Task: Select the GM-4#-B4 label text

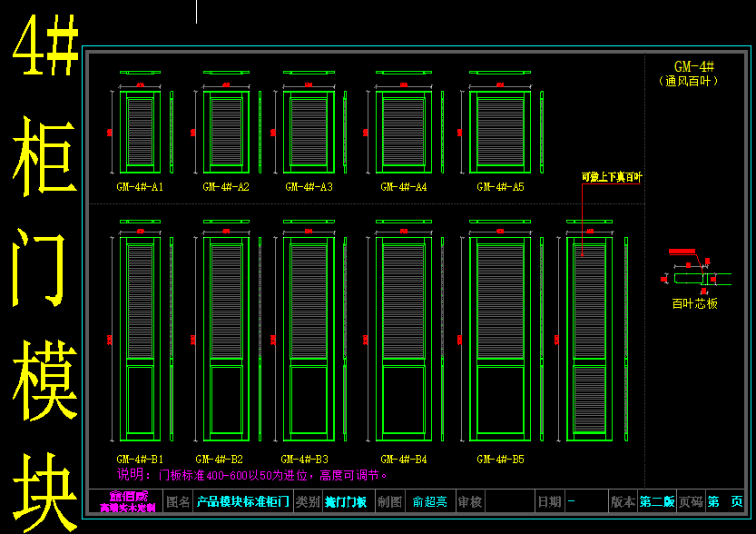Action: tap(404, 460)
